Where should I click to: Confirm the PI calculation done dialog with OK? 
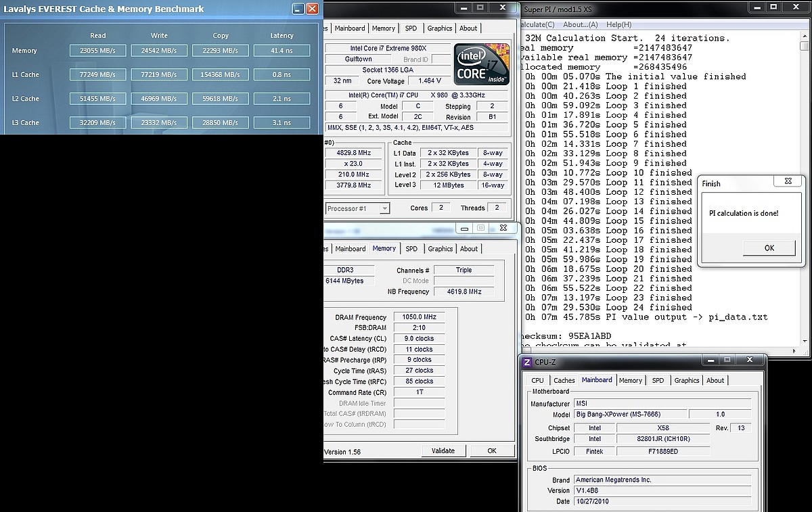(x=769, y=248)
